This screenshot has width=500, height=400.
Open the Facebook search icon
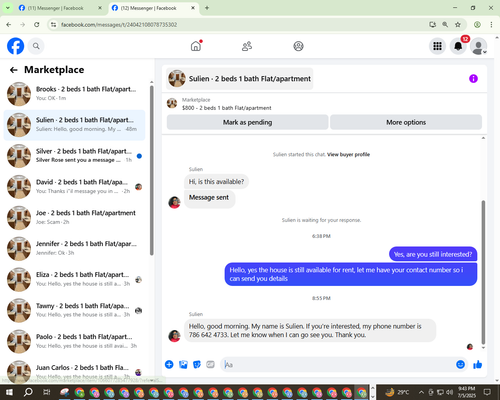(36, 46)
